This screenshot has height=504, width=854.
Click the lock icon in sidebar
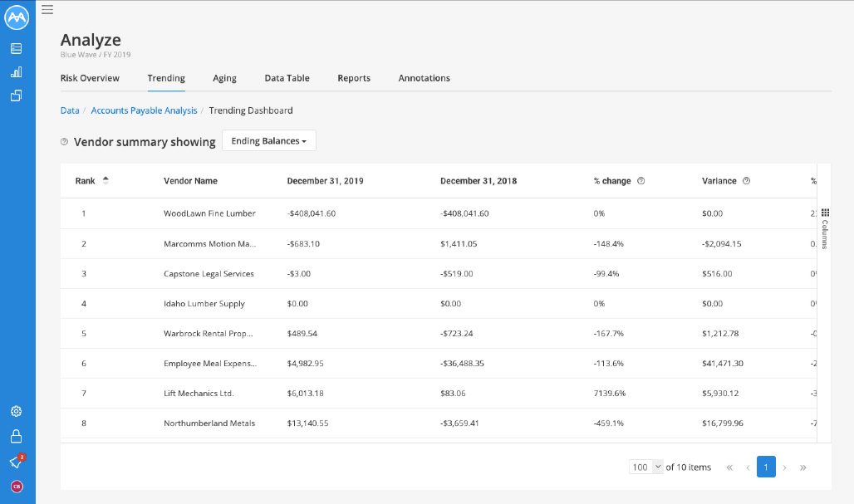coord(17,436)
